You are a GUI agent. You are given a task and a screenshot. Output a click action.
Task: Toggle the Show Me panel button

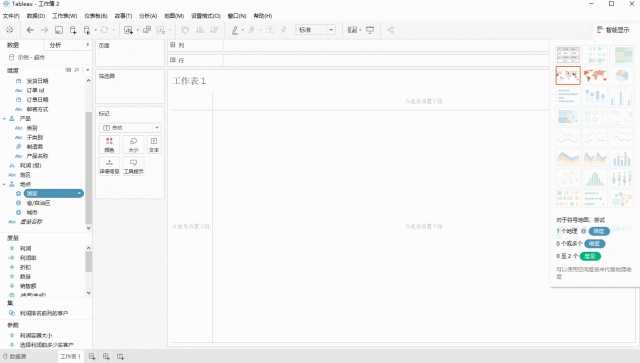(613, 30)
